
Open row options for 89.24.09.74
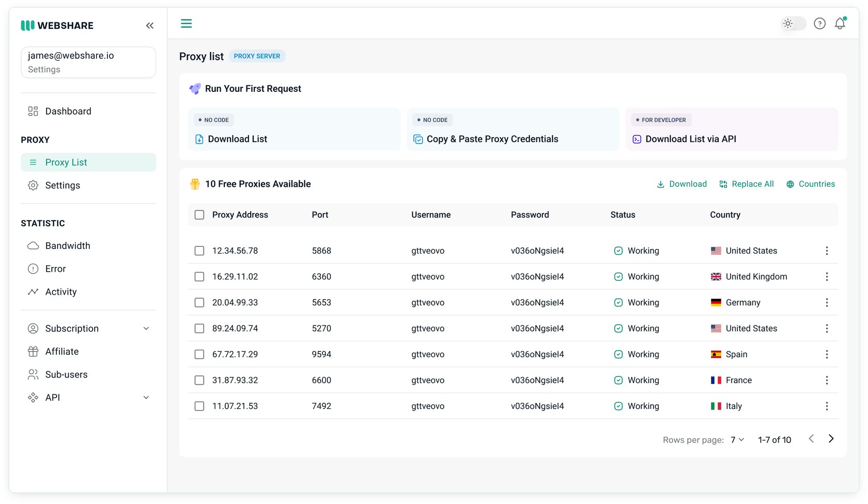pos(827,328)
